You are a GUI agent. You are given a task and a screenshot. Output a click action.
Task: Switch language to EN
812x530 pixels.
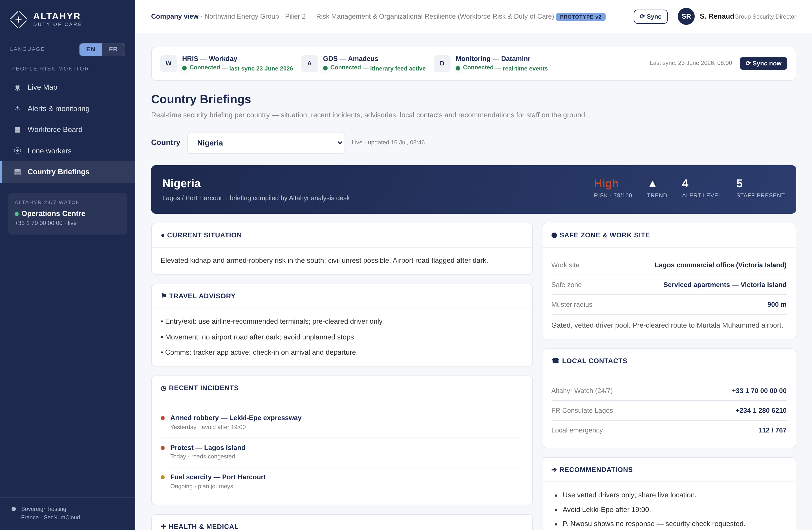tap(91, 49)
